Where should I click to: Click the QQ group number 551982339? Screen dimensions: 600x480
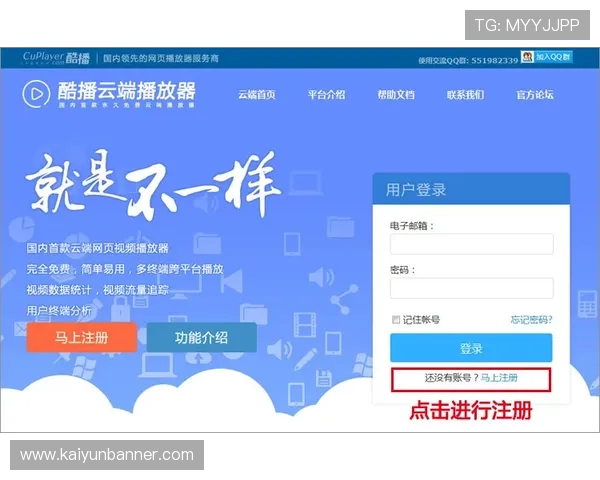click(494, 60)
